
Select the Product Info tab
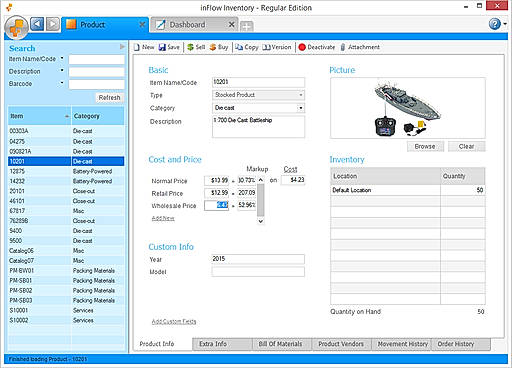pyautogui.click(x=163, y=344)
